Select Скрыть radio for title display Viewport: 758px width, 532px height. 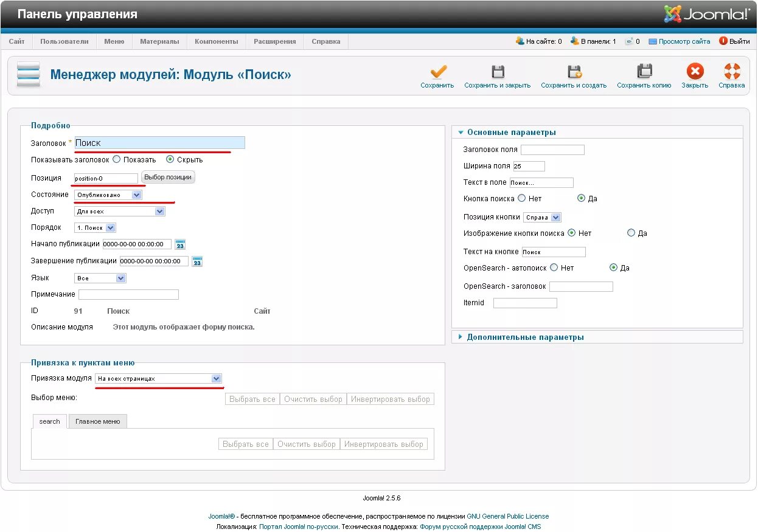170,159
